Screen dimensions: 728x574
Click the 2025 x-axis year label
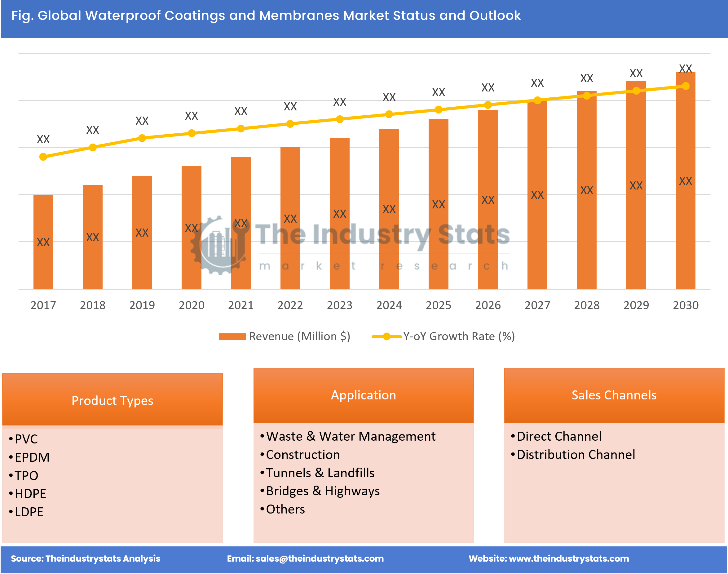[438, 305]
